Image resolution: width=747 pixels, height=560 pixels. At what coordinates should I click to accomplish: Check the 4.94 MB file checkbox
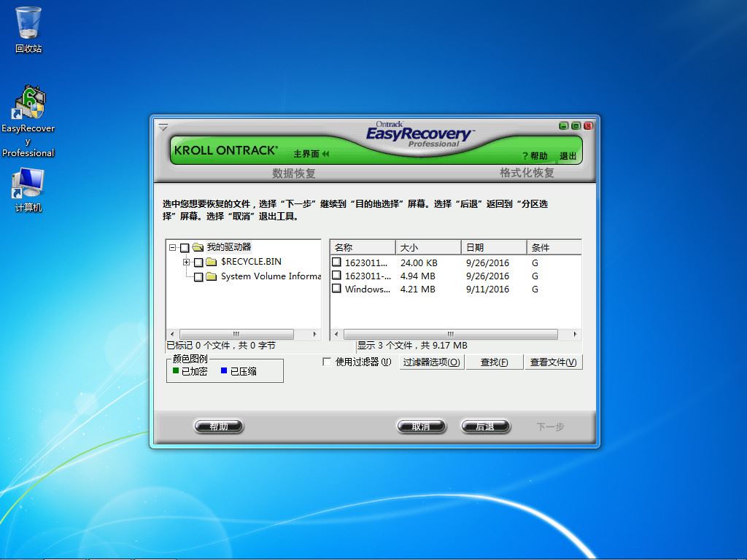pyautogui.click(x=337, y=275)
